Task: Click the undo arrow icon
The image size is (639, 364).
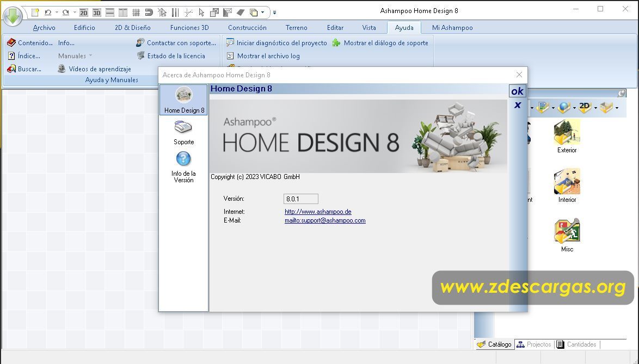Action: click(x=48, y=13)
